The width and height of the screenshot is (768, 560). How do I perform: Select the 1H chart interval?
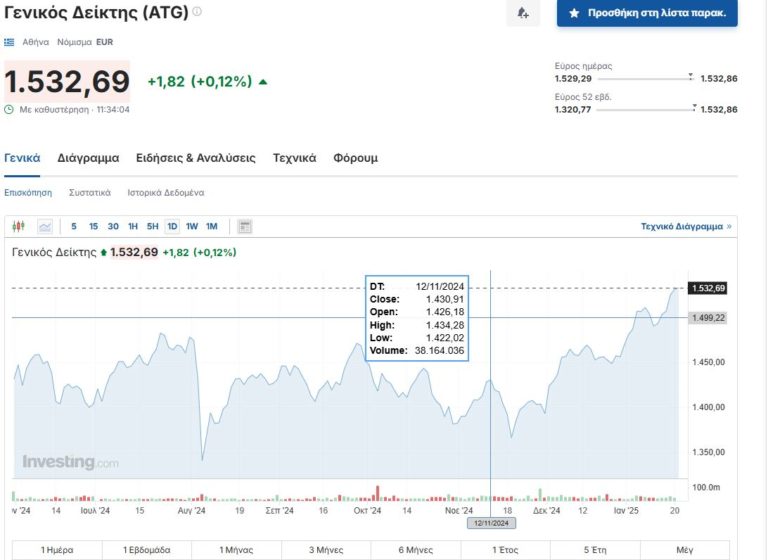(133, 227)
